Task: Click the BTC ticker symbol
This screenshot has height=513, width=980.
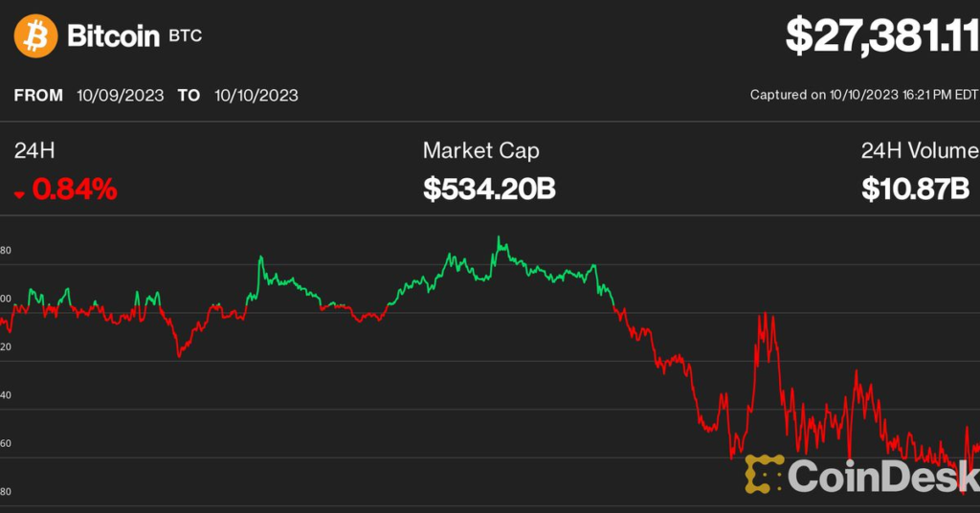Action: tap(186, 36)
